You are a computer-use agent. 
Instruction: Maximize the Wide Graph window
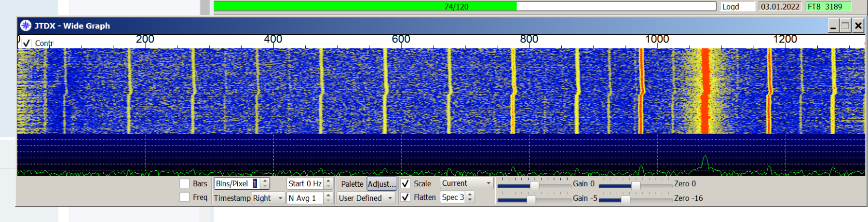[x=845, y=26]
